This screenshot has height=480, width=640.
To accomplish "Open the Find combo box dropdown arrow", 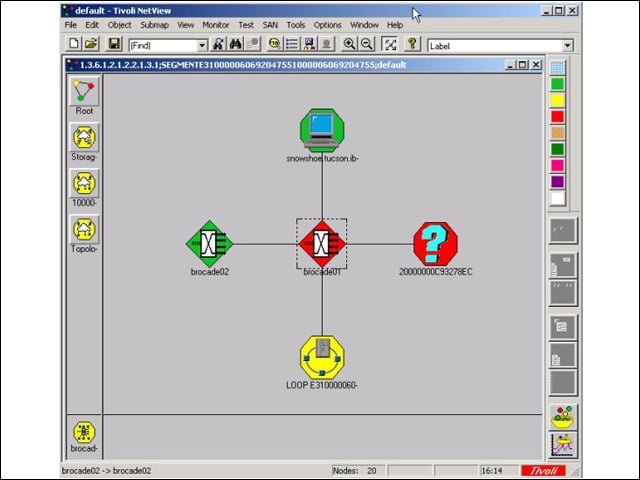I will coord(202,46).
